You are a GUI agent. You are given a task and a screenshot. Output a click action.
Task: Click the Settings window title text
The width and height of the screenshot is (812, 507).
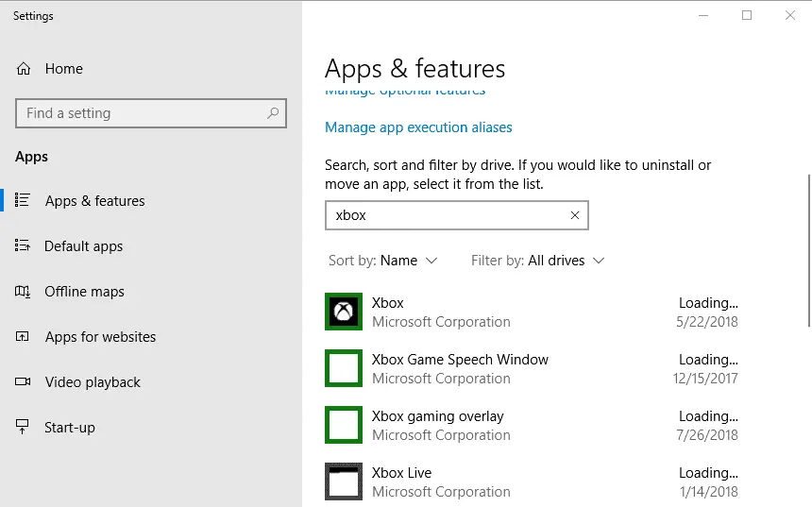33,16
